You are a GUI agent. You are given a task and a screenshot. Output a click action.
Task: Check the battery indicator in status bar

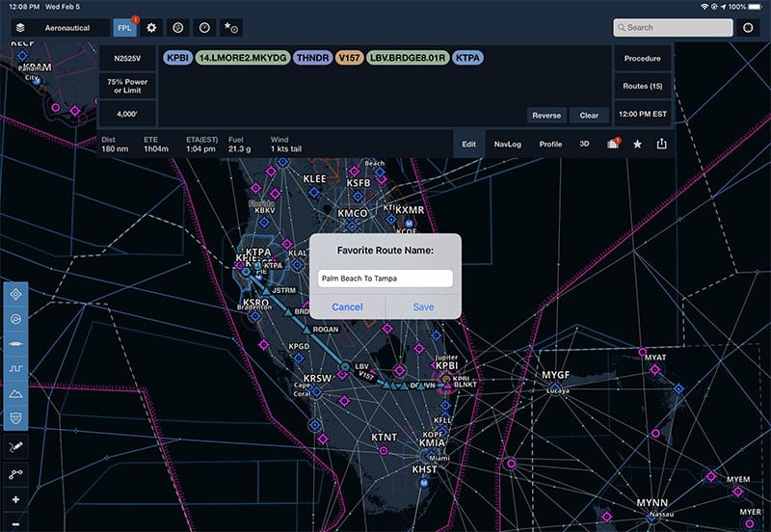click(755, 7)
